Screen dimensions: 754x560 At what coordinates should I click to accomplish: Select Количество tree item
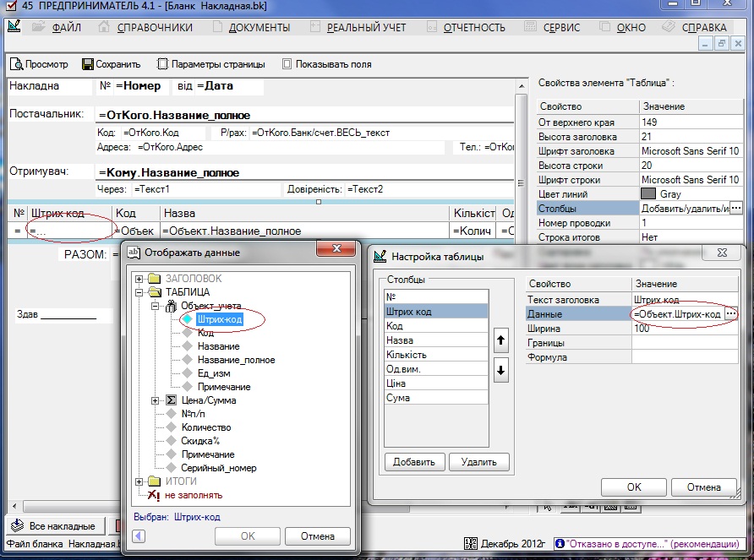205,427
